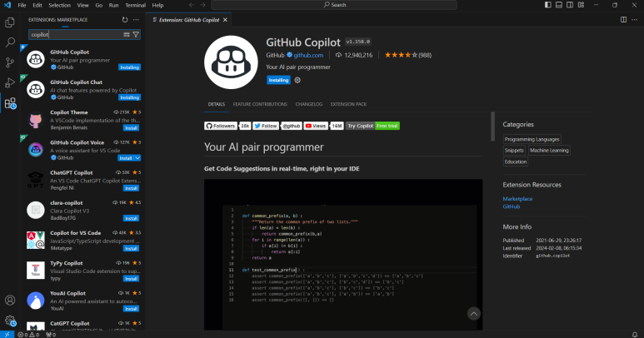
Task: Select the Extensions view icon
Action: tap(10, 103)
